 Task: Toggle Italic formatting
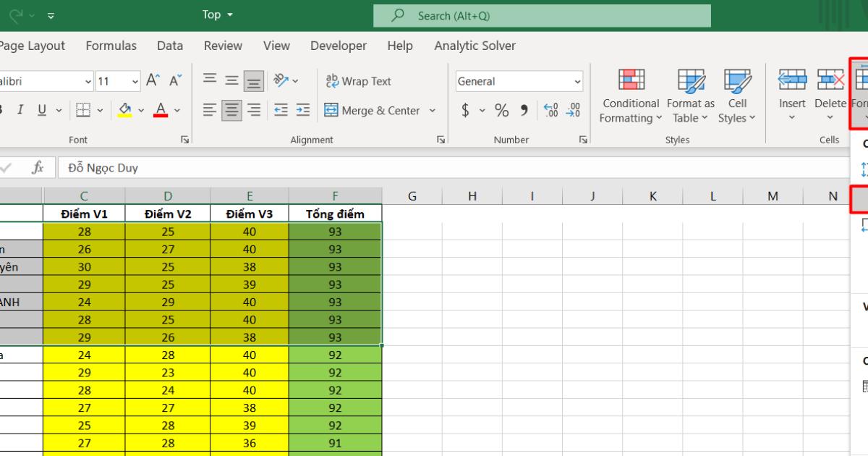20,110
